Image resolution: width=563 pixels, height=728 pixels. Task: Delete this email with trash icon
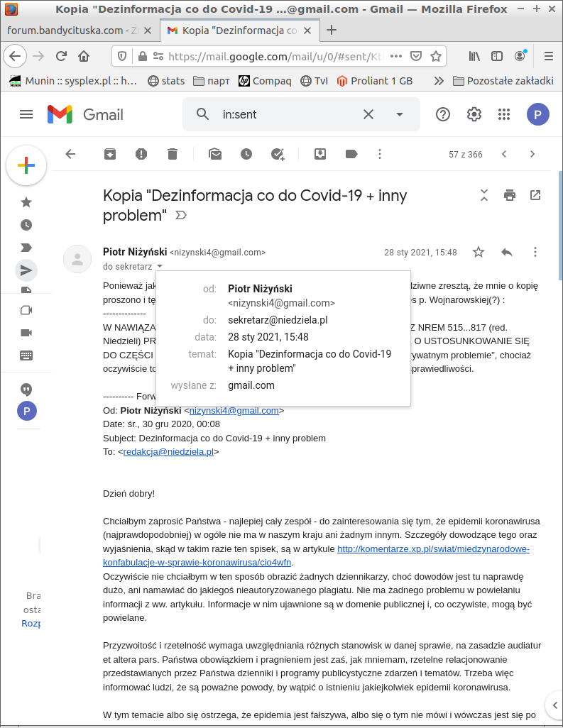click(173, 154)
